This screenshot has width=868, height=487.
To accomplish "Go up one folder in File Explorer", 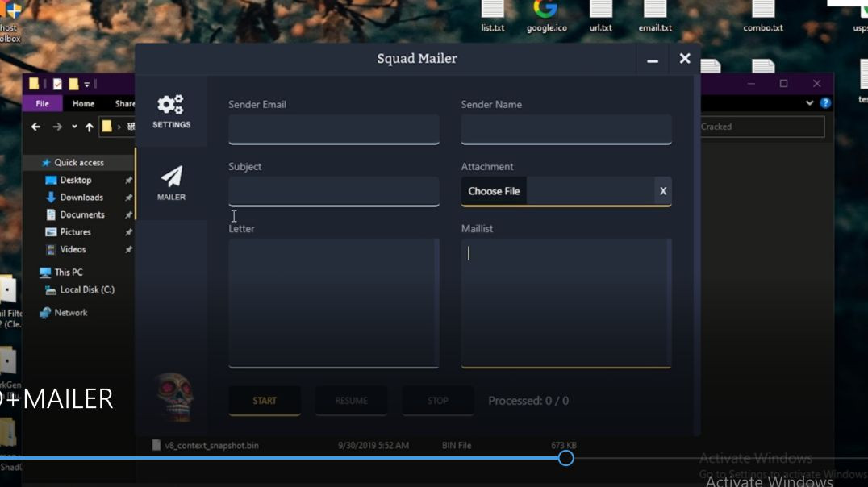I will coord(89,127).
